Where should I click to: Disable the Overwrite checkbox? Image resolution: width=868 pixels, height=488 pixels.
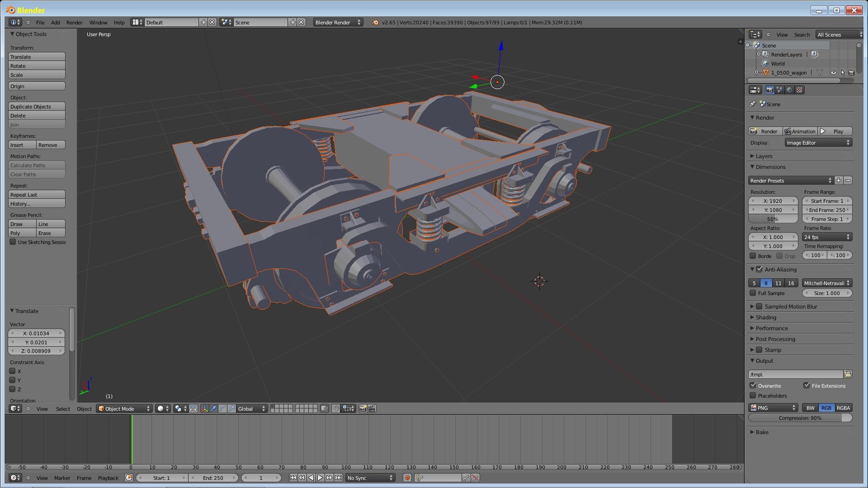(x=753, y=385)
